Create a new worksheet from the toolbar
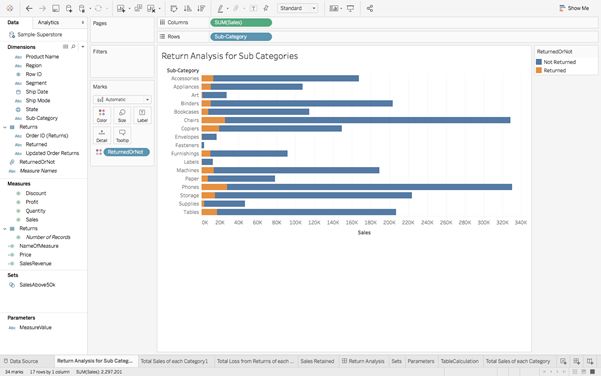The width and height of the screenshot is (601, 376). point(121,8)
